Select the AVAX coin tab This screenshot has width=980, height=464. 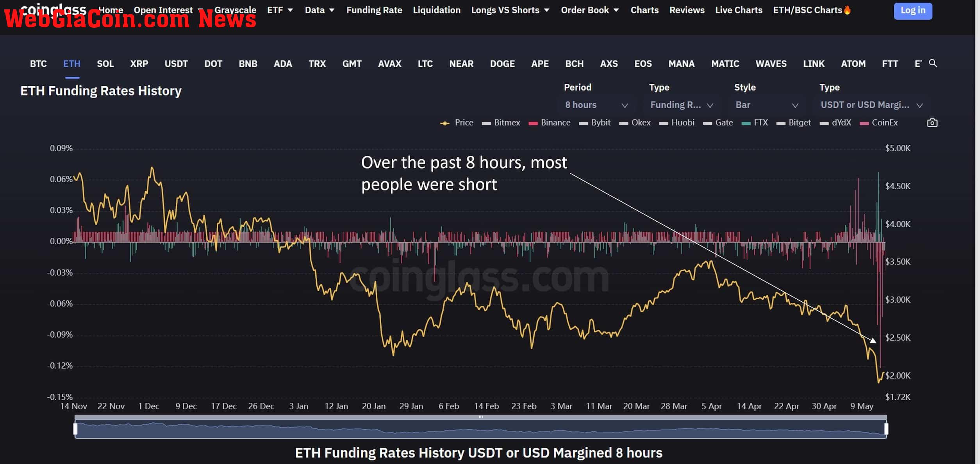[x=389, y=64]
